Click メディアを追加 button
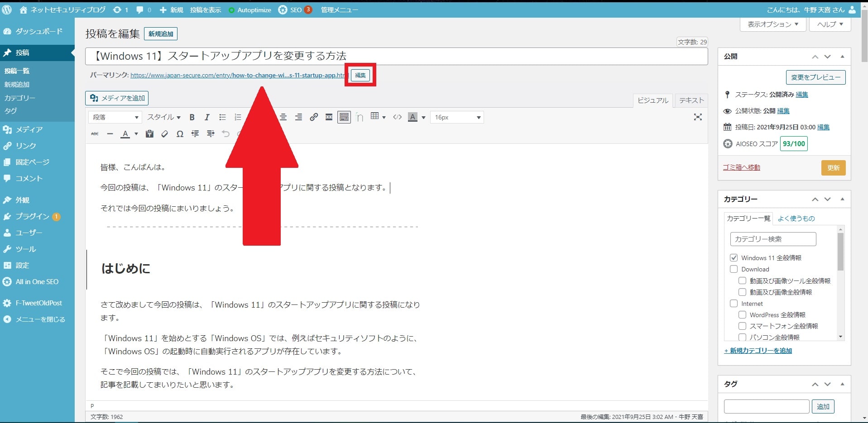868x423 pixels. [x=117, y=98]
